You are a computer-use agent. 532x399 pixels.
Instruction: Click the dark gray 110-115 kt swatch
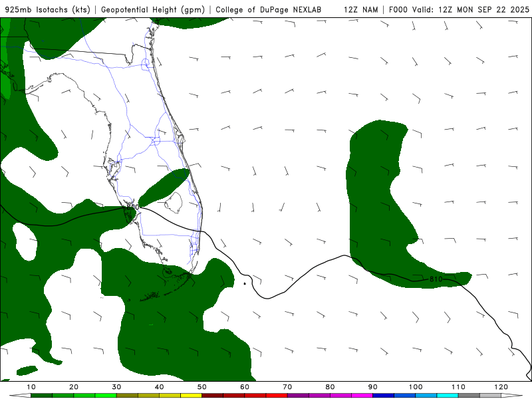pyautogui.click(x=469, y=396)
